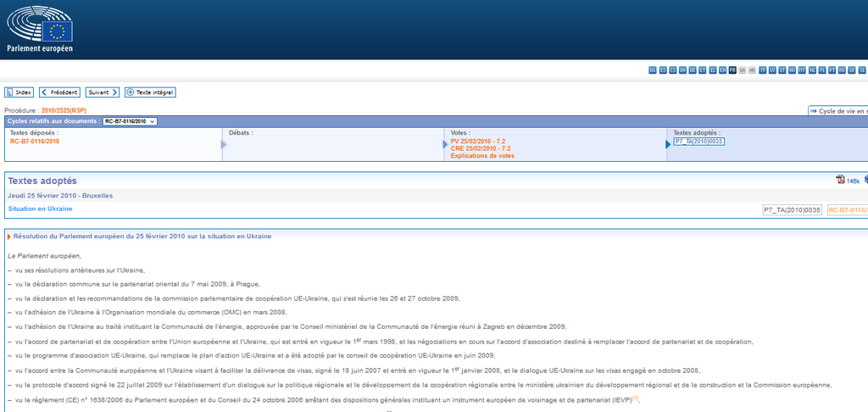The height and width of the screenshot is (412, 868).
Task: Click the P7_TA(2010)0035 adopted text box
Action: 698,142
